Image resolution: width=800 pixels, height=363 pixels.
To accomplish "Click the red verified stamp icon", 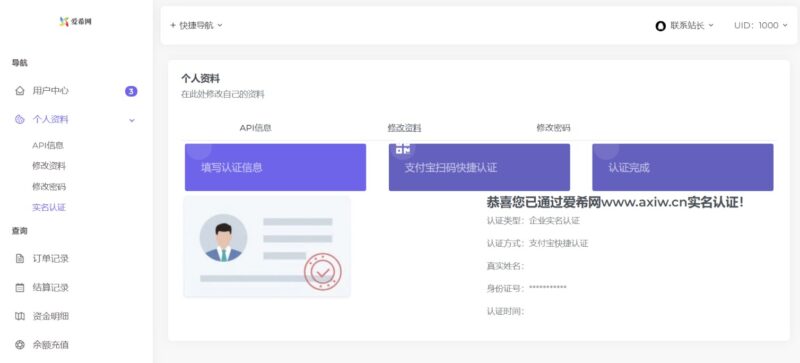I will tap(323, 272).
